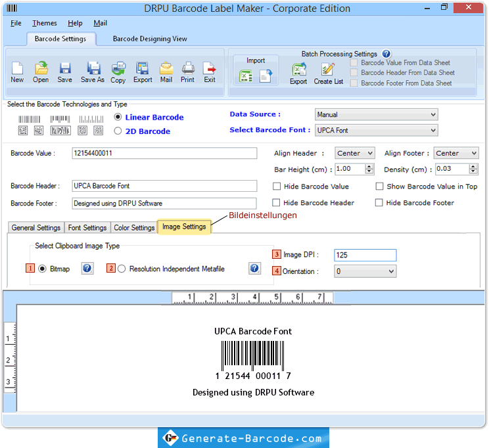The width and height of the screenshot is (489, 448).
Task: Switch to Barcode Designing View tab
Action: coord(150,39)
